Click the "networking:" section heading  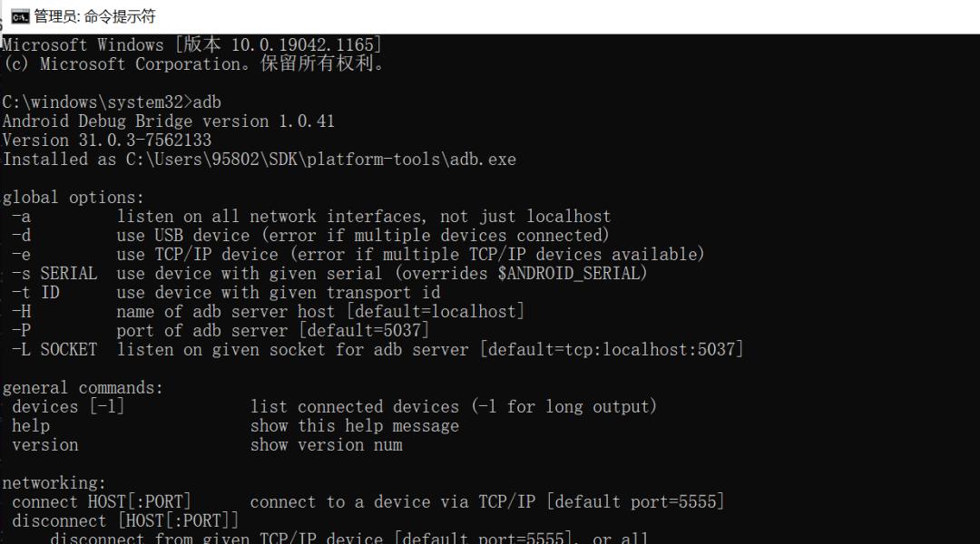tap(54, 482)
